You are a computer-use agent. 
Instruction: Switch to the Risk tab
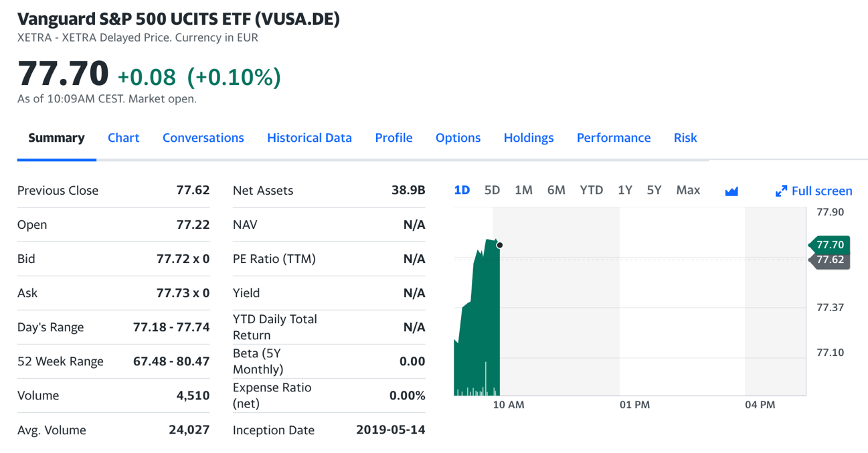[685, 138]
